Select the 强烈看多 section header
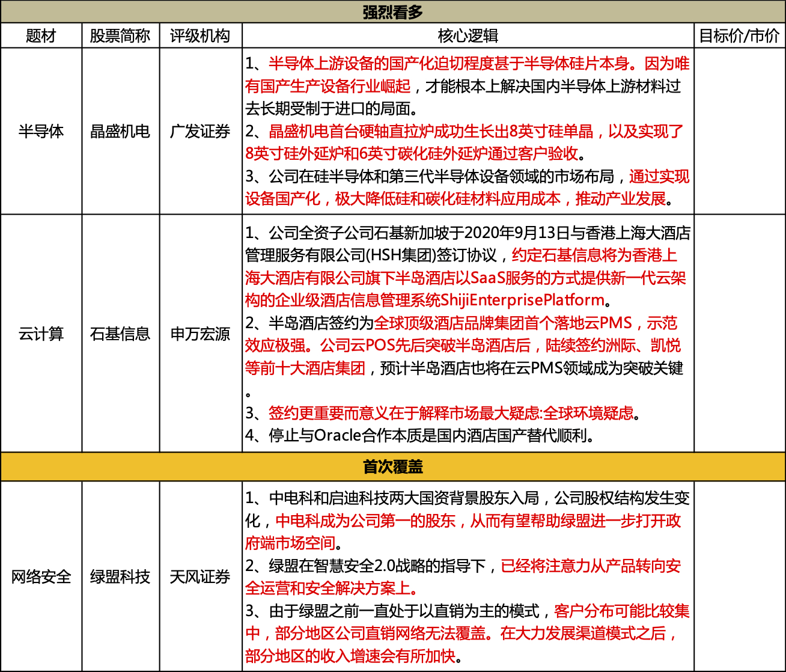786x672 pixels. [393, 12]
